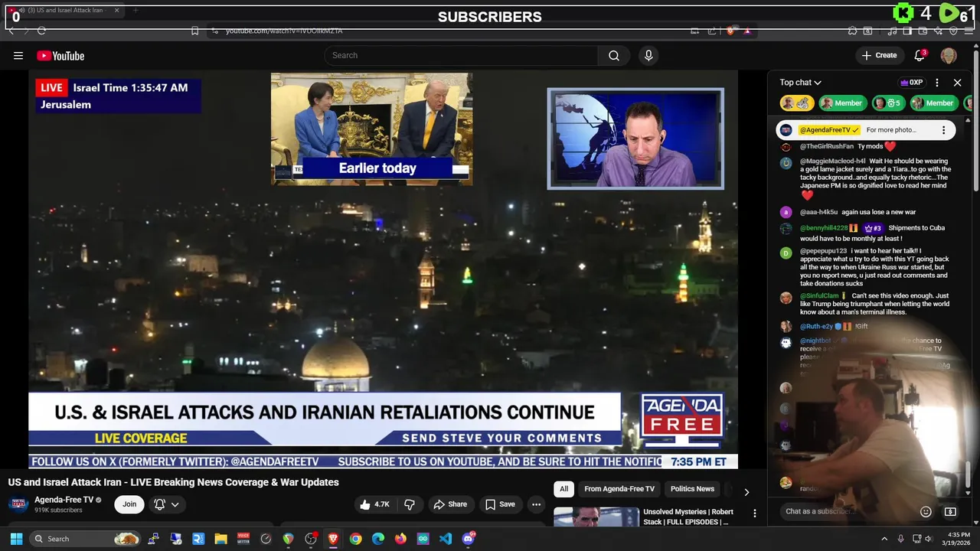Open the Create menu button
Screen dimensions: 980x551
[879, 55]
